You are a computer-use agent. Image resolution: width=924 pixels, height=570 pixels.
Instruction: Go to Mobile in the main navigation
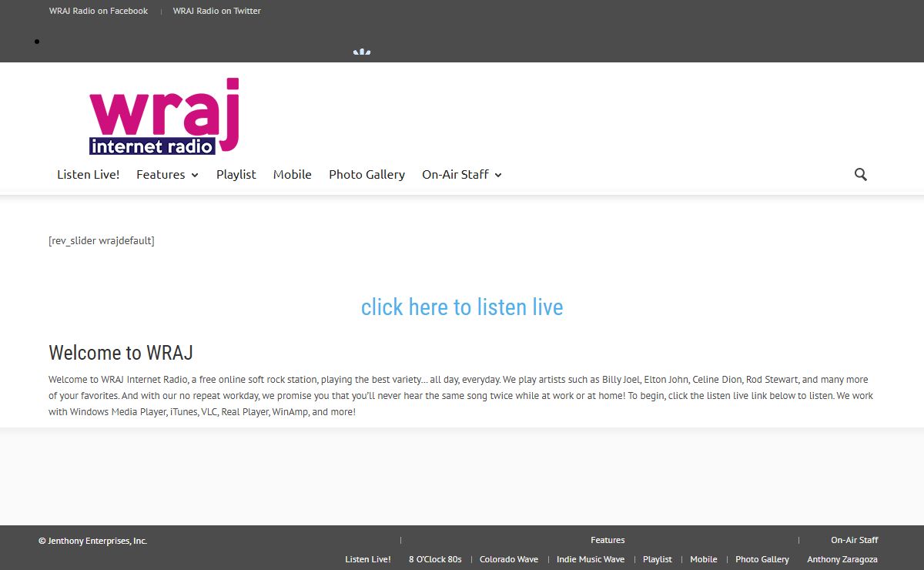(293, 174)
